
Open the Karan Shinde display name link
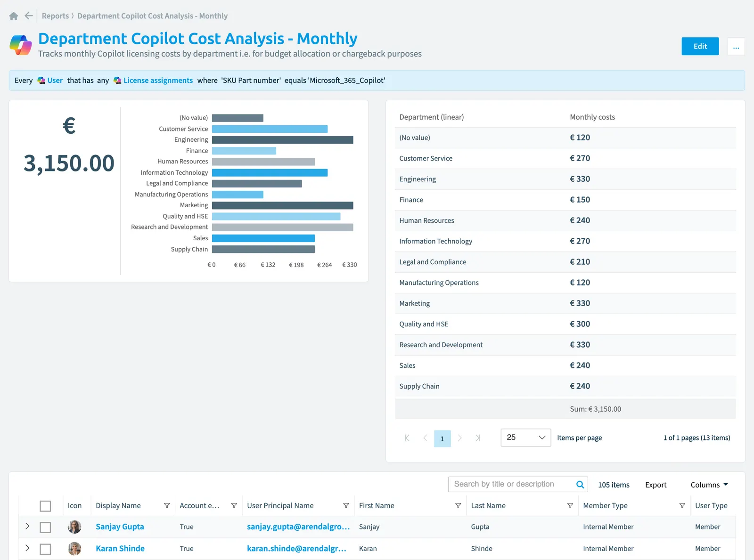pyautogui.click(x=120, y=549)
